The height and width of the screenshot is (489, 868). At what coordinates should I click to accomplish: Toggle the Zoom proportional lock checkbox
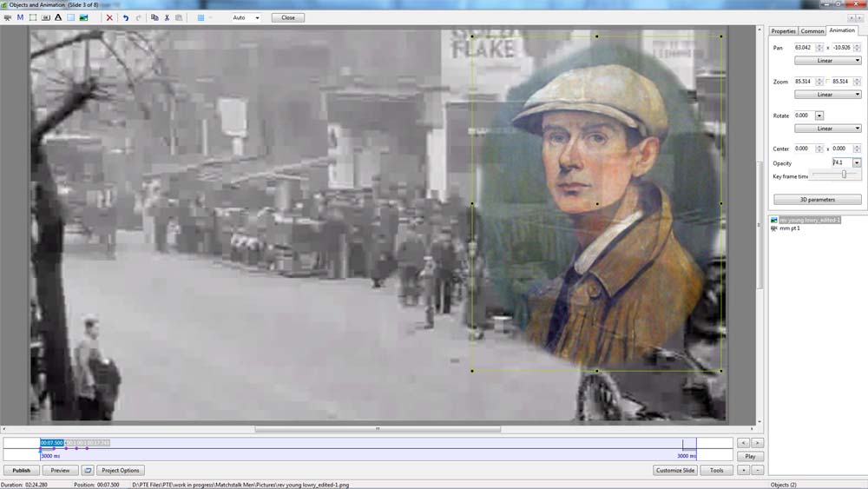coord(827,82)
